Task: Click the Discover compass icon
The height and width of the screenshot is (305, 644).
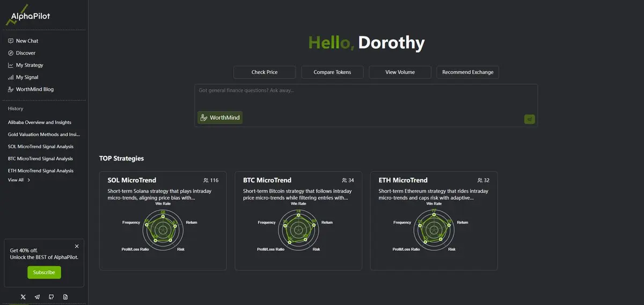Action: click(x=11, y=53)
